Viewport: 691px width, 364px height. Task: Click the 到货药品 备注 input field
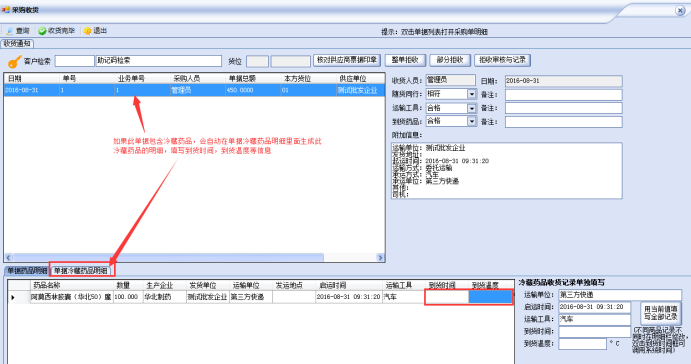click(564, 122)
